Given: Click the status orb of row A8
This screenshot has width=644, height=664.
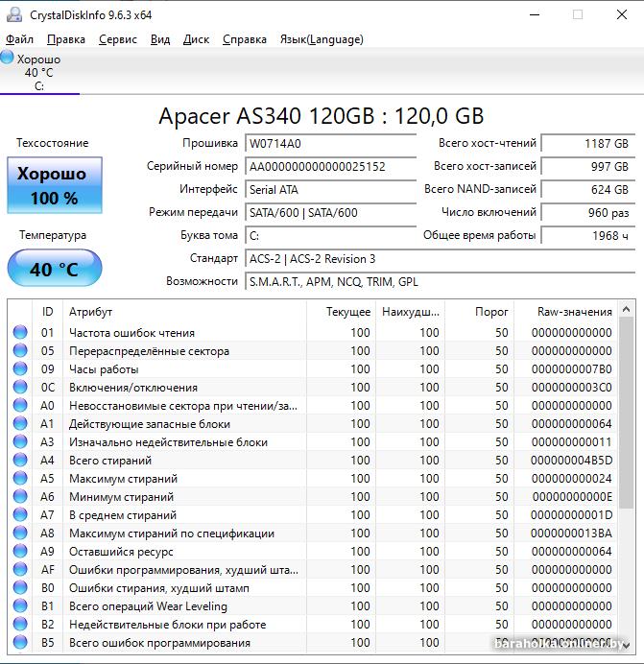Looking at the screenshot, I should tap(20, 533).
